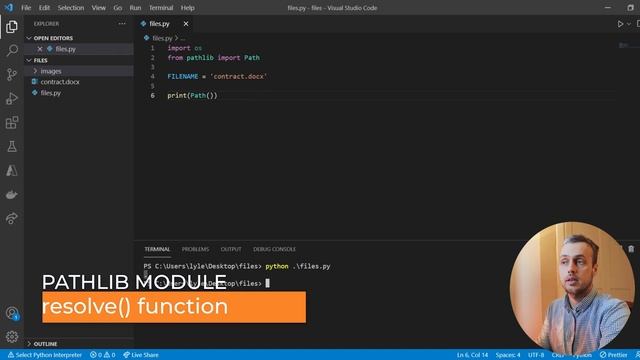This screenshot has height=360, width=640.
Task: Open the Help menu
Action: coord(187,8)
